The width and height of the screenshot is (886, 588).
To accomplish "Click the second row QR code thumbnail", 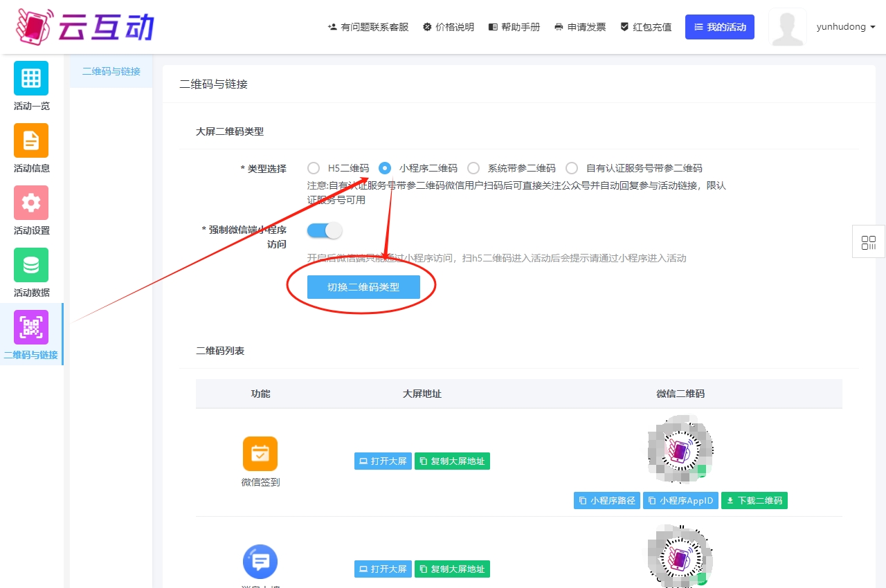I will point(680,556).
